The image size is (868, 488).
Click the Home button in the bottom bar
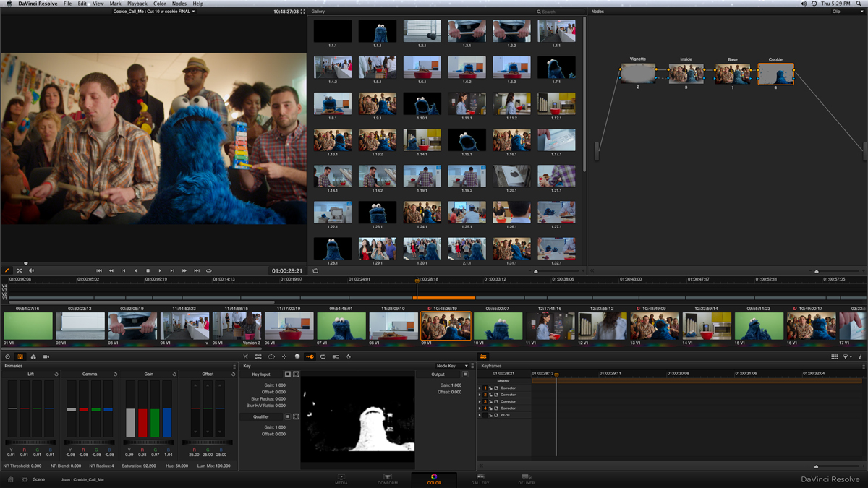(x=10, y=479)
